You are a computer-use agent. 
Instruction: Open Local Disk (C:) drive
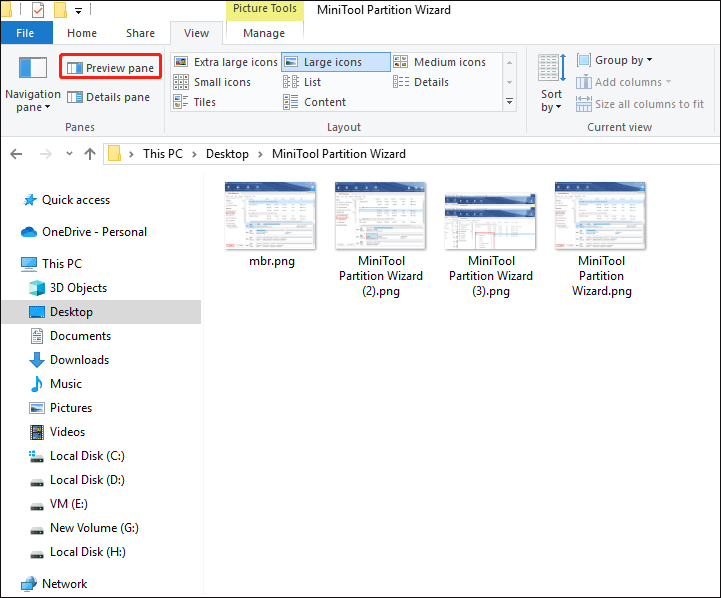(77, 456)
